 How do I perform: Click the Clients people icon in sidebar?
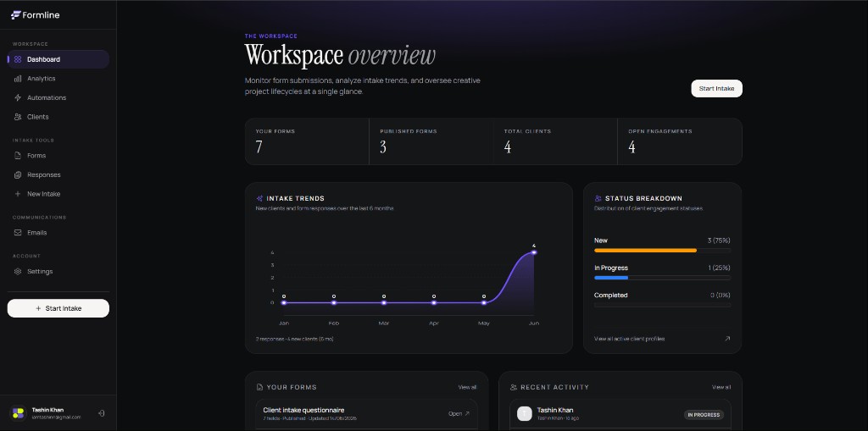click(18, 117)
